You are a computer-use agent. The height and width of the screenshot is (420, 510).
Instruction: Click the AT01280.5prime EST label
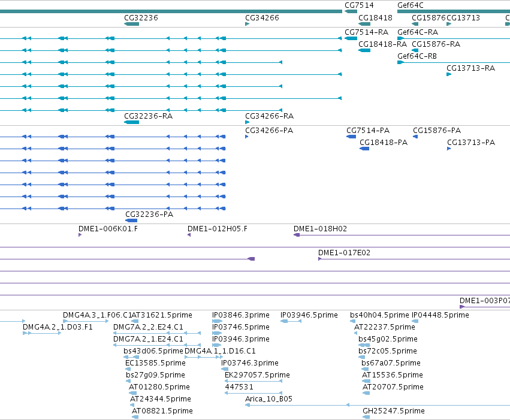tap(159, 387)
